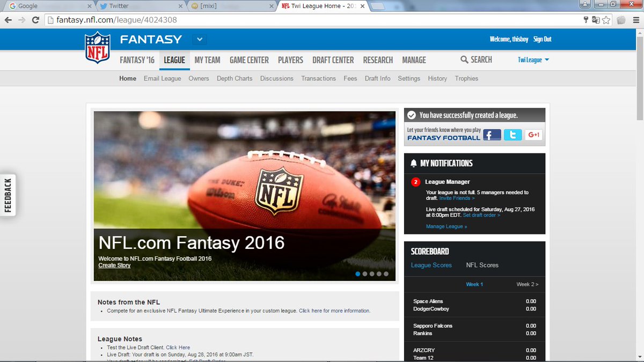644x362 pixels.
Task: Open the Sign Out link
Action: pos(542,39)
